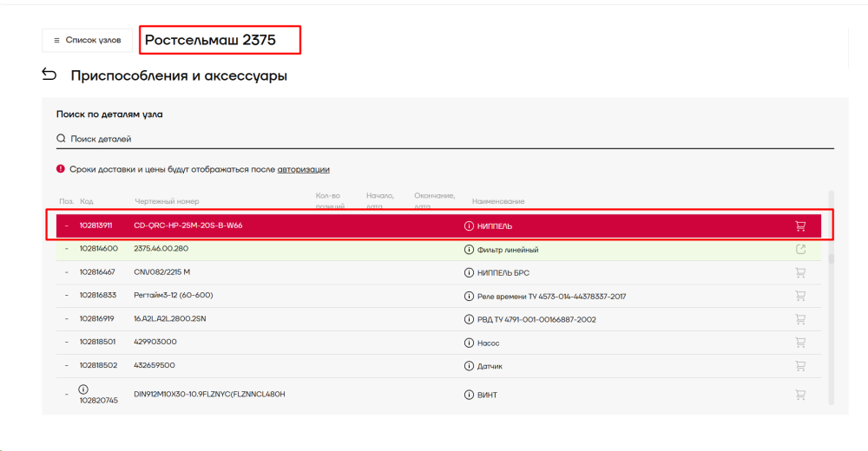Select code 102814600 cell
The height and width of the screenshot is (451, 868).
pos(99,248)
